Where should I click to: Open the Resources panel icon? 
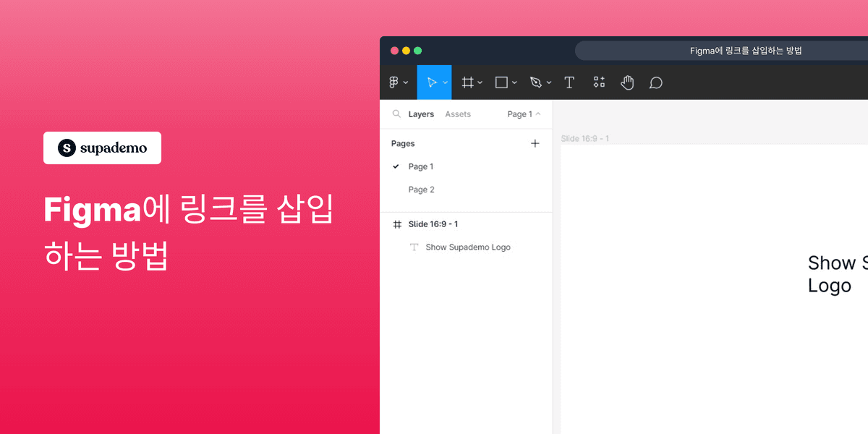point(598,82)
